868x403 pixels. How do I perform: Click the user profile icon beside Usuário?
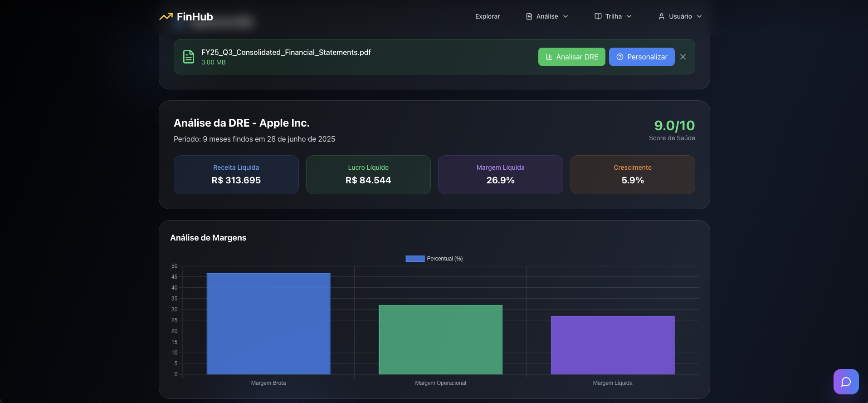(662, 16)
